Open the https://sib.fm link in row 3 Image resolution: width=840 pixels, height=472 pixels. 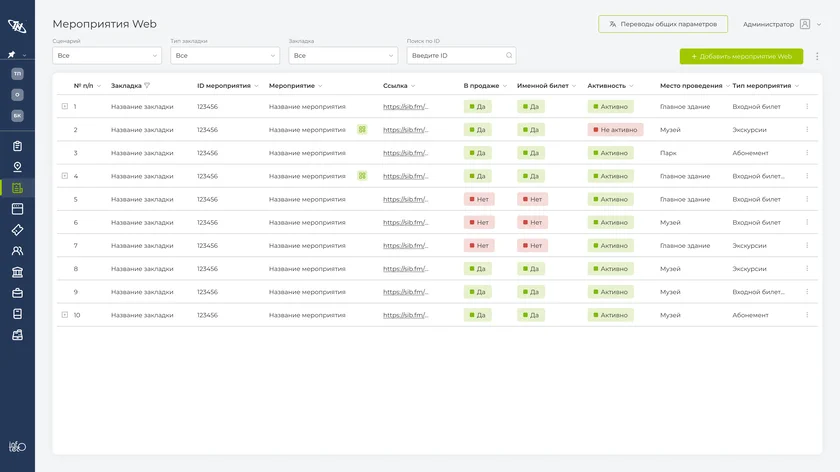click(406, 153)
